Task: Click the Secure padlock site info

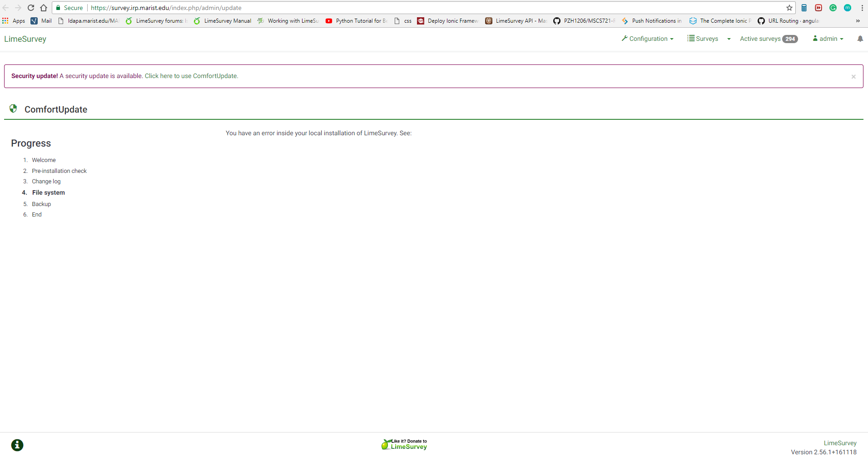Action: click(x=69, y=8)
